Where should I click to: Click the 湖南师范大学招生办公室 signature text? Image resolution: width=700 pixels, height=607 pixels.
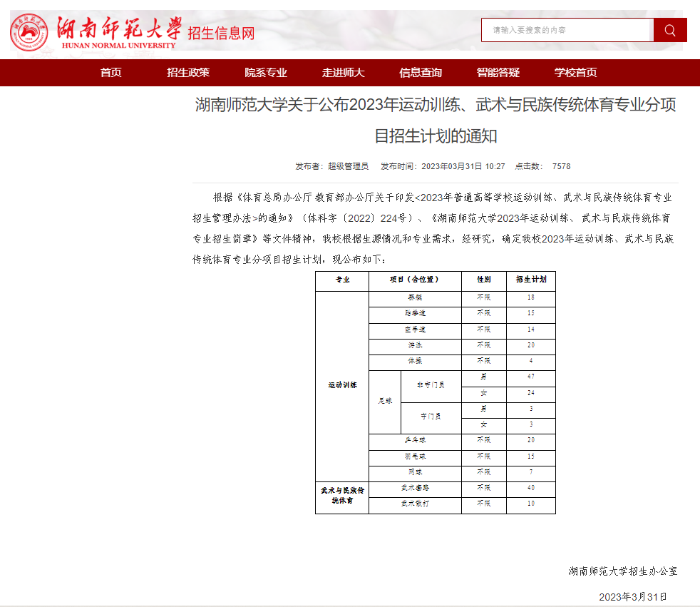[x=622, y=571]
